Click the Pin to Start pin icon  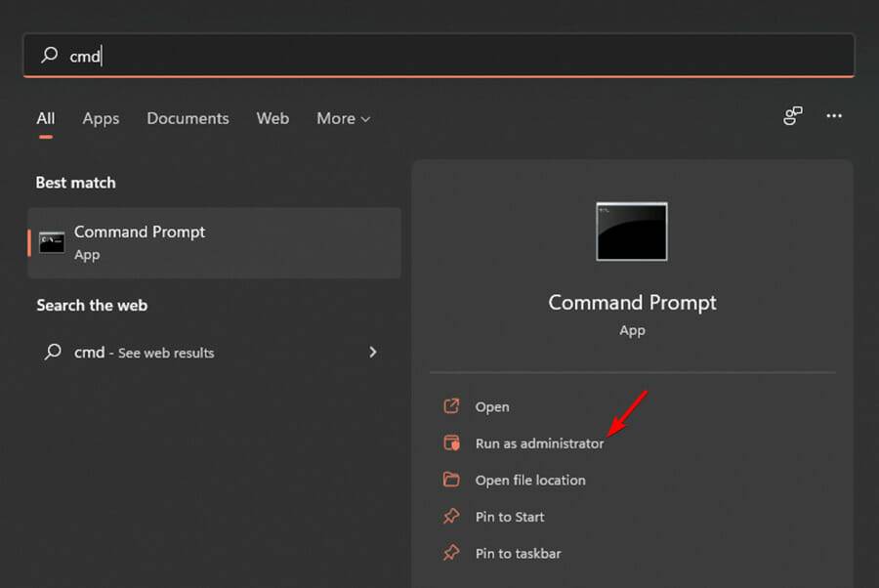click(x=451, y=516)
